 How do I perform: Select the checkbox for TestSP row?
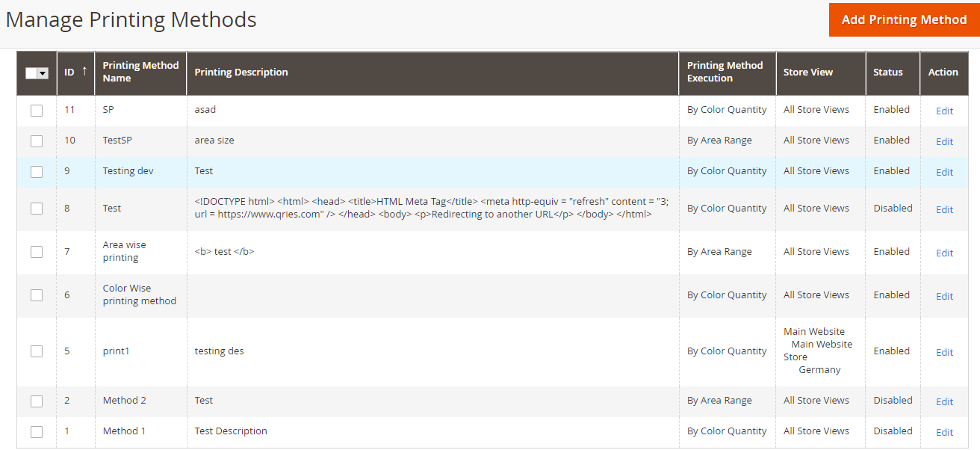point(37,141)
